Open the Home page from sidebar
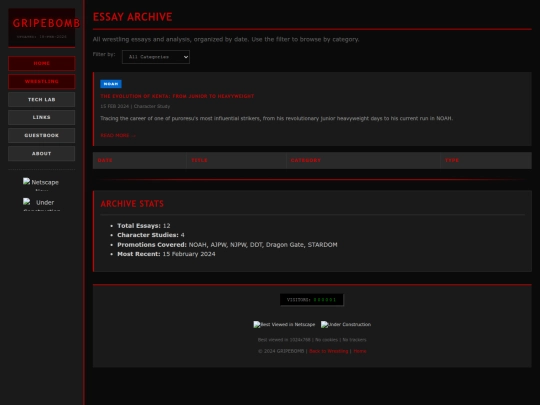Viewport: 540px width, 405px height. (x=41, y=63)
